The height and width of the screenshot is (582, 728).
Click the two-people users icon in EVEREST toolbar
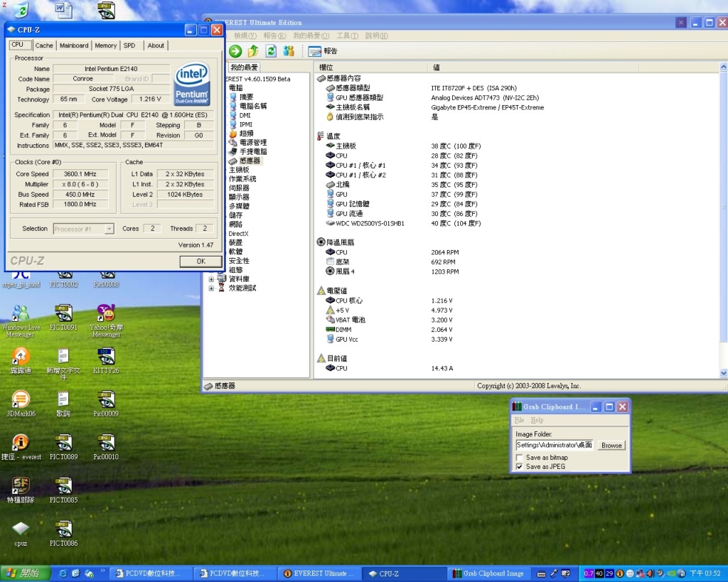(x=289, y=51)
